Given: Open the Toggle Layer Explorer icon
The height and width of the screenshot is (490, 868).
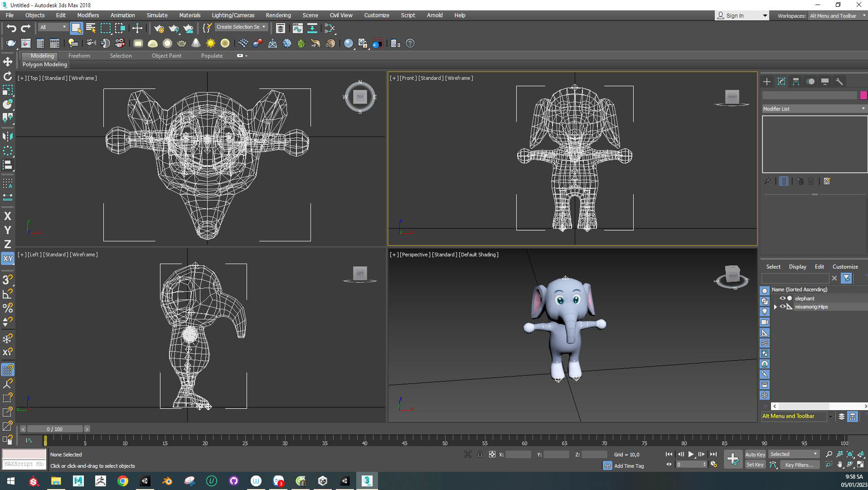Looking at the screenshot, I should (x=281, y=28).
